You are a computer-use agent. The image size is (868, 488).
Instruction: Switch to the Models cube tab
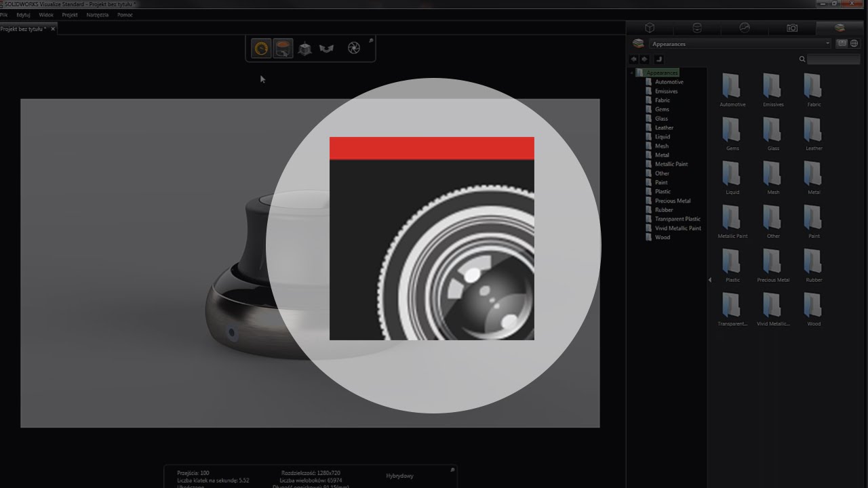(649, 28)
